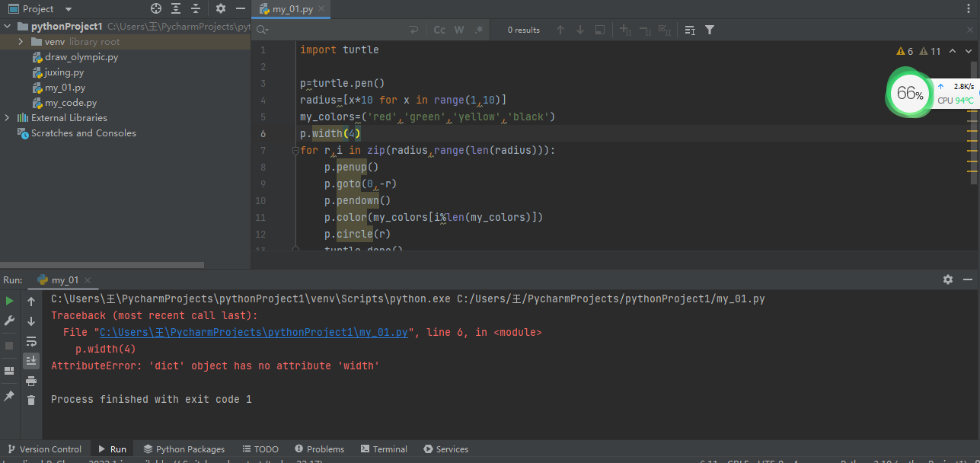Open Version Control tool window
Viewport: 980px width, 463px height.
click(x=44, y=449)
